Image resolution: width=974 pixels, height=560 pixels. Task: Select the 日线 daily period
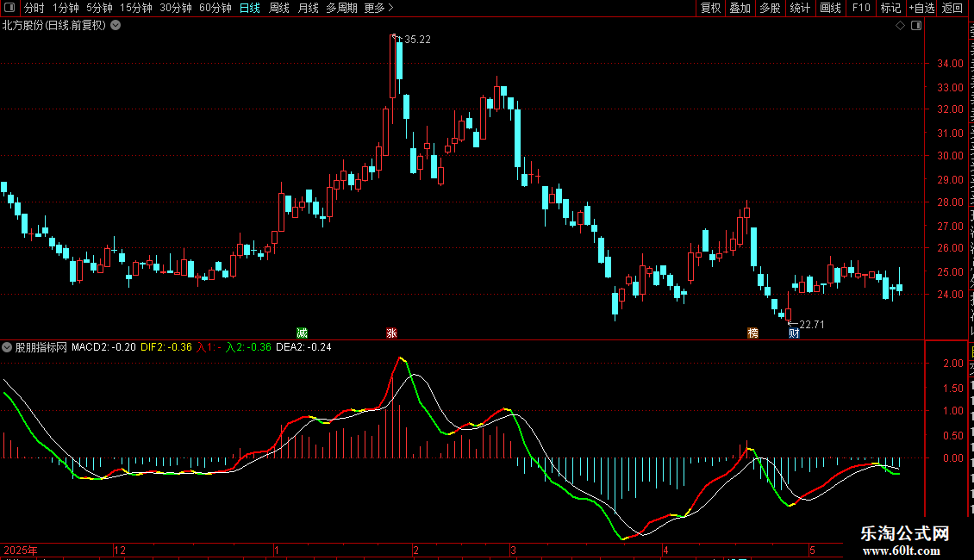click(250, 8)
